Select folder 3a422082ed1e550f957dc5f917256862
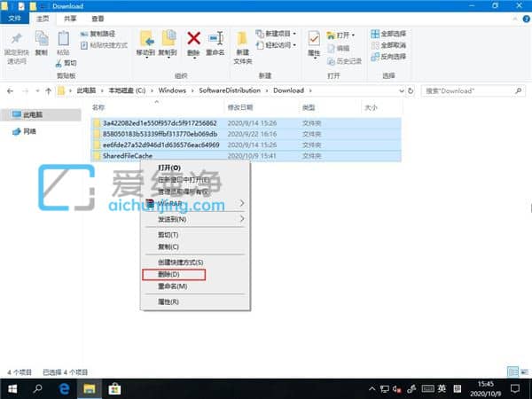Image resolution: width=532 pixels, height=399 pixels. [246, 123]
